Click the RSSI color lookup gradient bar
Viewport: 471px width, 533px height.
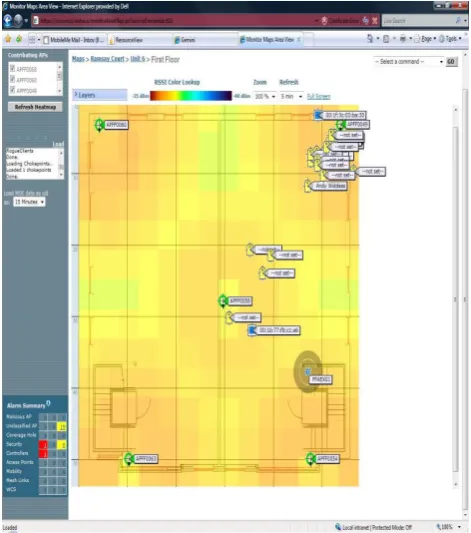(191, 96)
